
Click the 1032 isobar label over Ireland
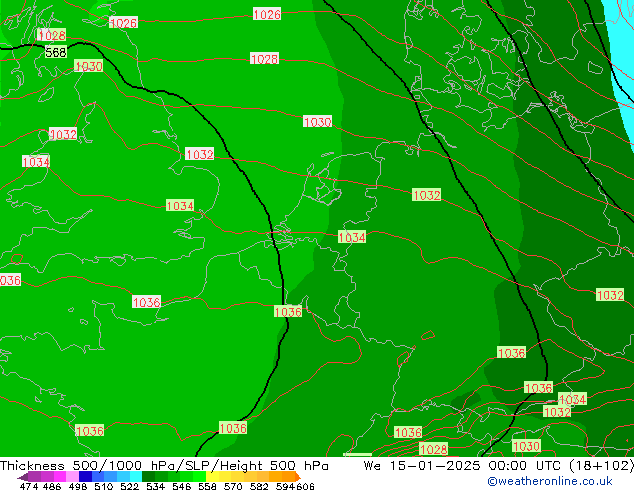tap(63, 134)
